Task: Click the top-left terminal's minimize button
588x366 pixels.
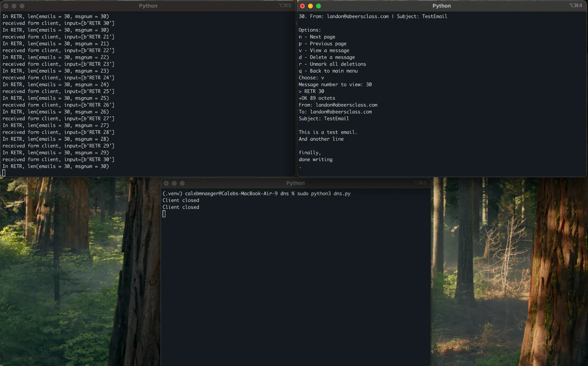Action: [14, 6]
